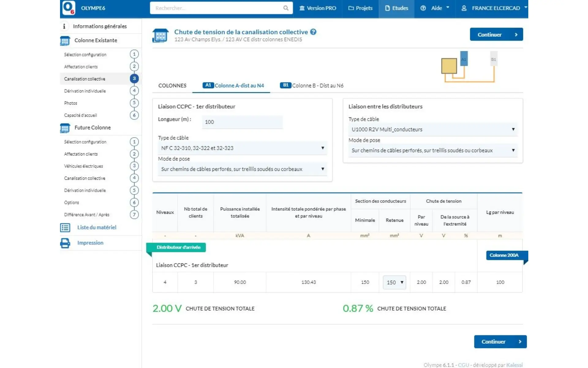Open the Projets menu
The image size is (588, 368).
pyautogui.click(x=360, y=8)
